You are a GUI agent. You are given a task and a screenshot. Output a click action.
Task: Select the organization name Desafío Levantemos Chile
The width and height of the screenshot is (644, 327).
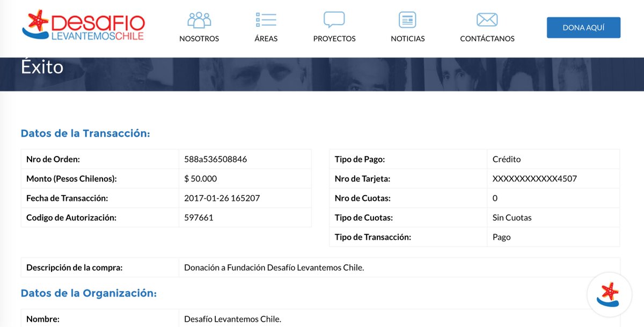coord(232,319)
